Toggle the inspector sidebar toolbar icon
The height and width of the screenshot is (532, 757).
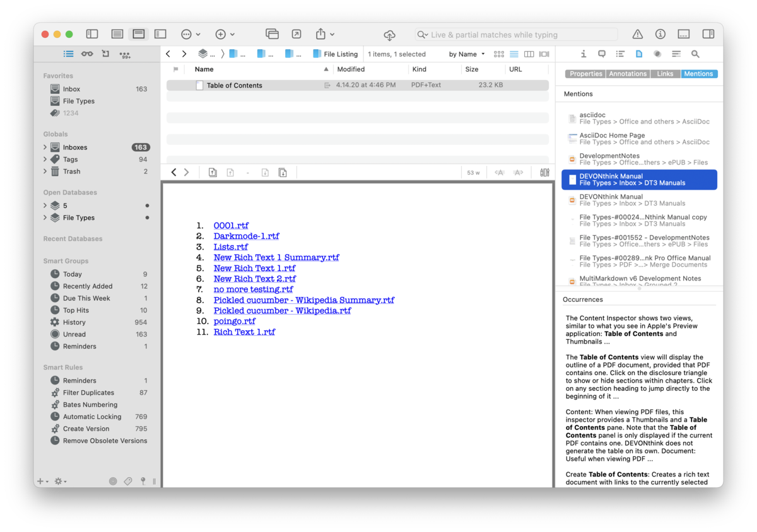click(x=708, y=34)
